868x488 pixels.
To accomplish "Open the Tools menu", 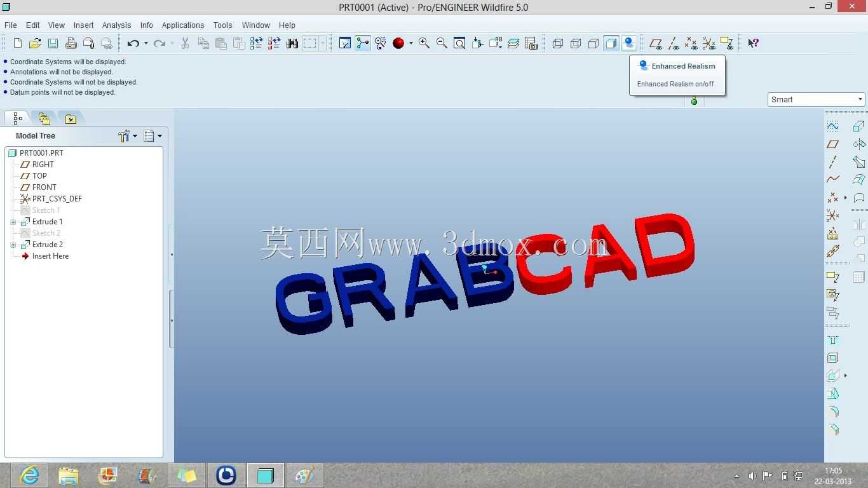I will click(x=222, y=25).
